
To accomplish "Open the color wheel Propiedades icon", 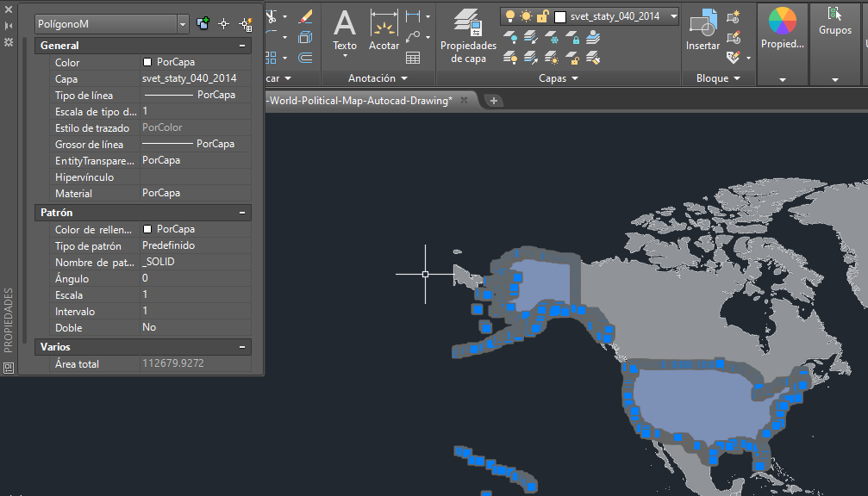I will [782, 22].
